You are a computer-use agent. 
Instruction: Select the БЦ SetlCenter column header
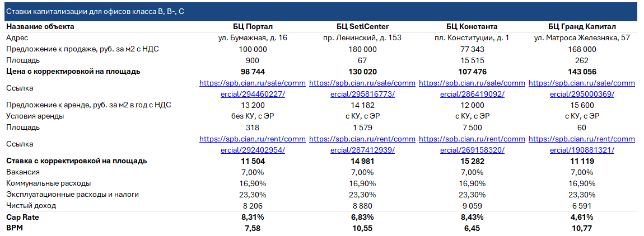(362, 27)
